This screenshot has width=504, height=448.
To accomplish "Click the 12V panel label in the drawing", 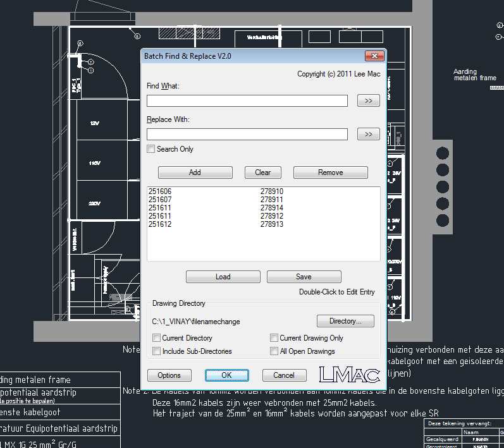I will (94, 123).
